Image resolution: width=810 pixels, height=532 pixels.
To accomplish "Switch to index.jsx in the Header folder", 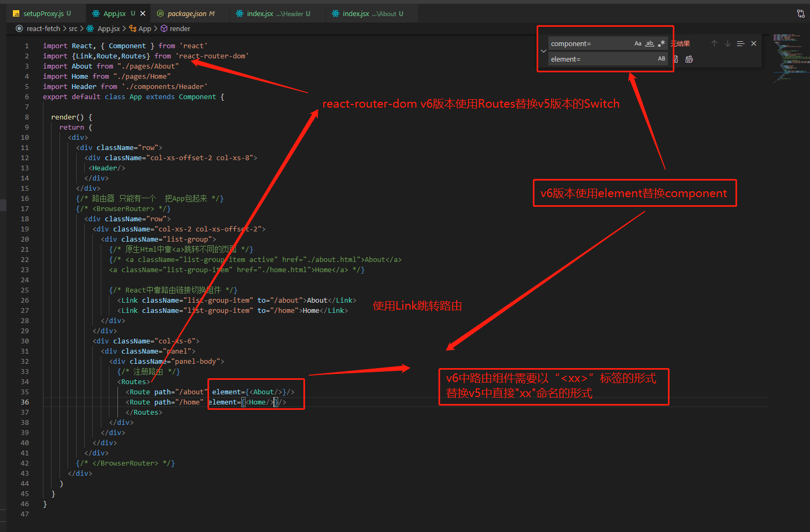I will [x=278, y=13].
